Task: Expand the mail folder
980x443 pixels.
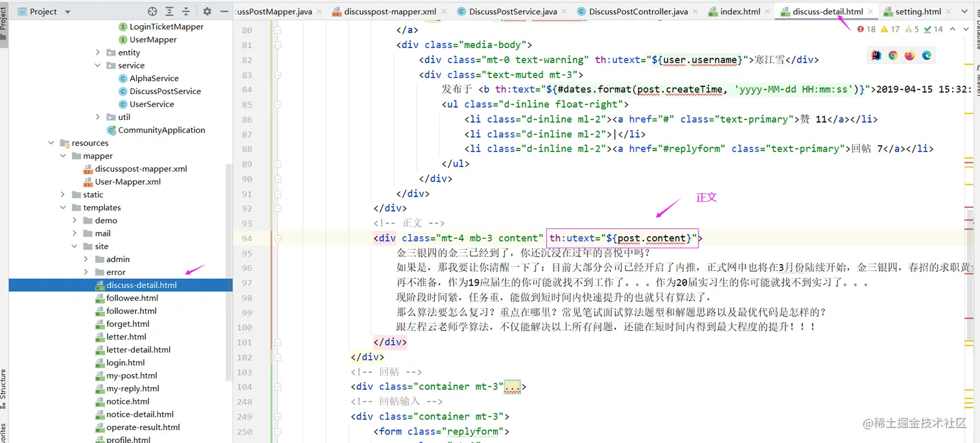Action: (75, 233)
